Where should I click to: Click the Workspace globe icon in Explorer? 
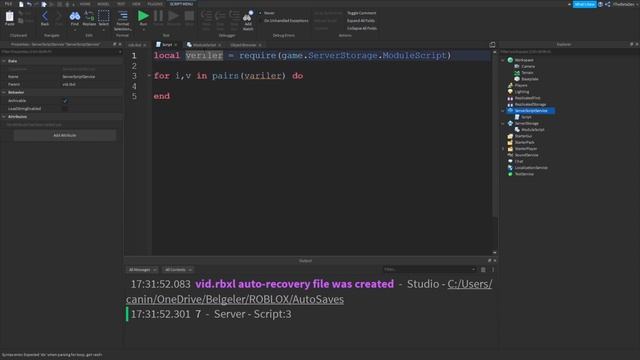(510, 60)
